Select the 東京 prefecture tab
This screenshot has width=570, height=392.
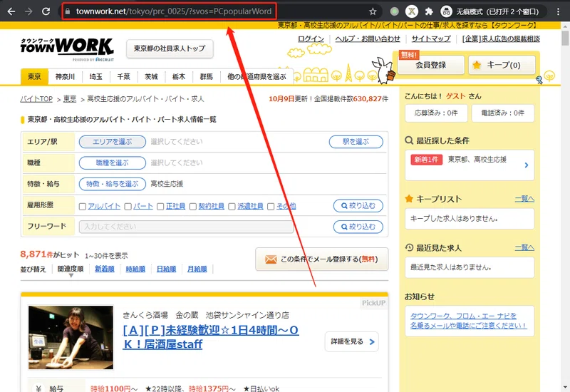pyautogui.click(x=34, y=77)
